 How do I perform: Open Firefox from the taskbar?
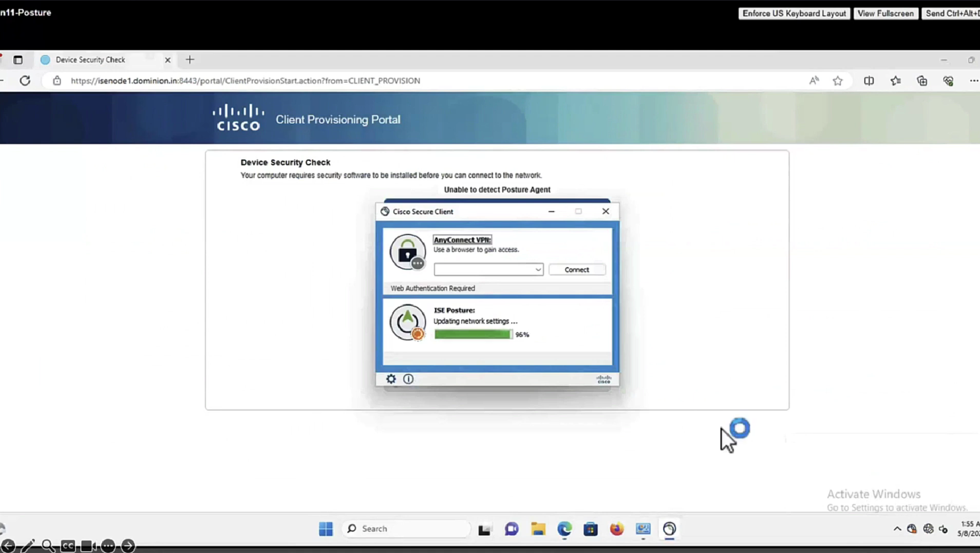click(x=616, y=529)
